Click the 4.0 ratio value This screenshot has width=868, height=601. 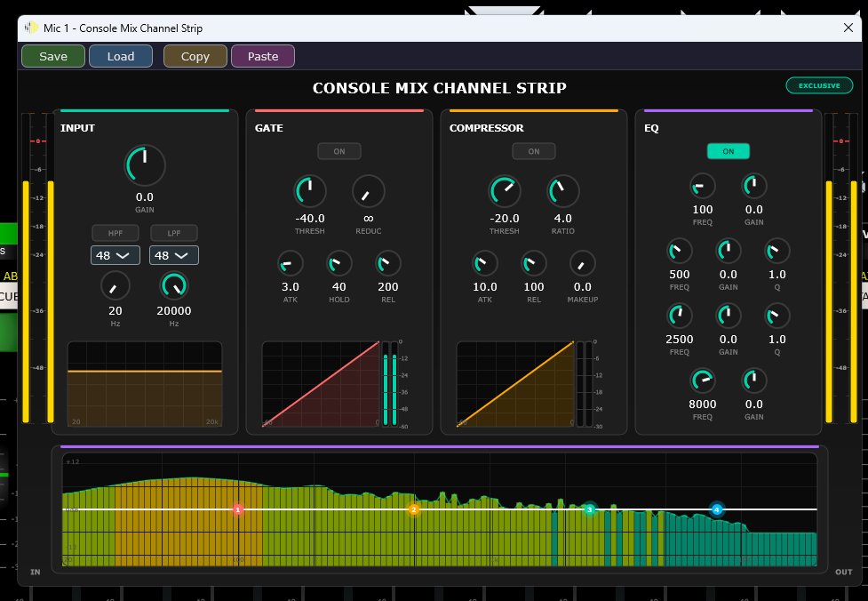(563, 218)
